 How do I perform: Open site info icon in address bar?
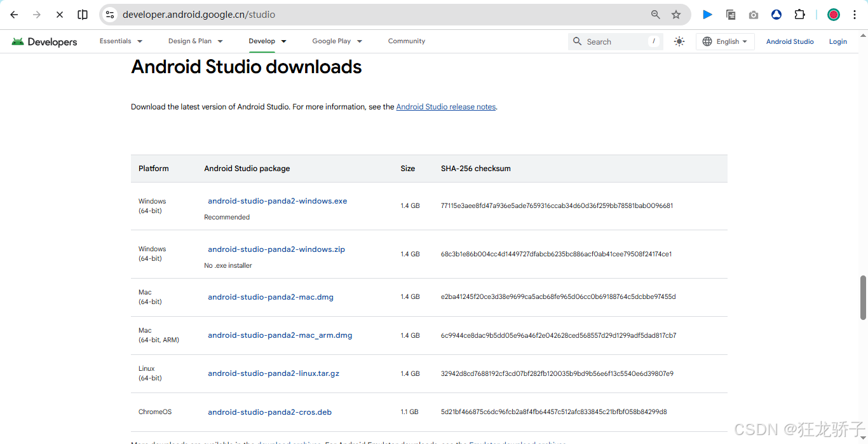(x=110, y=15)
